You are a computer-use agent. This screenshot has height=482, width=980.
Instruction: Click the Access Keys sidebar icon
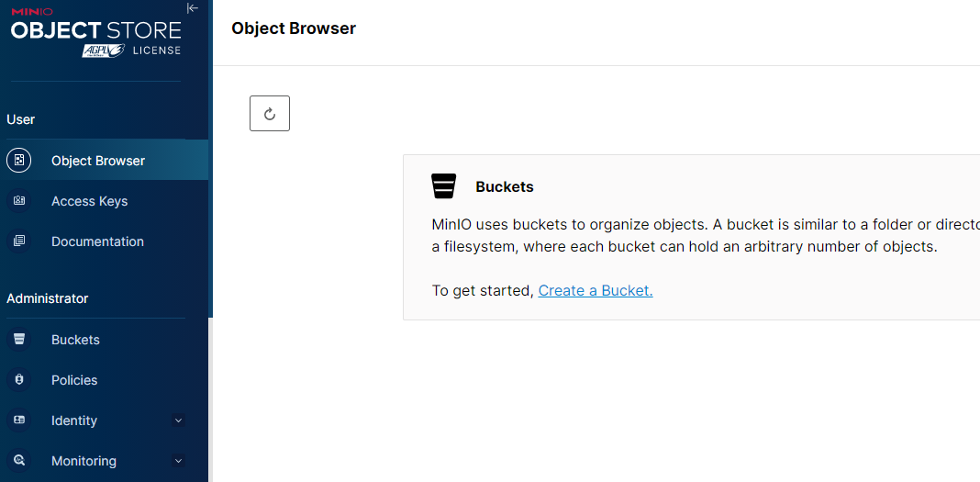(x=18, y=201)
